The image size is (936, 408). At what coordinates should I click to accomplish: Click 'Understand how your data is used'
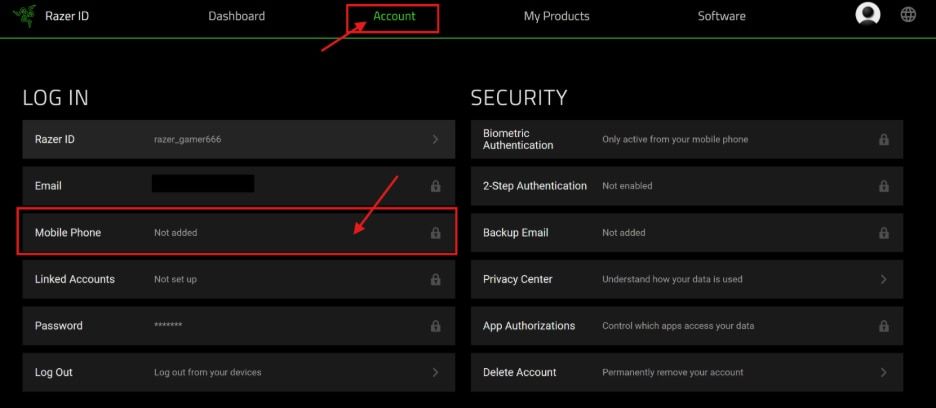[672, 279]
